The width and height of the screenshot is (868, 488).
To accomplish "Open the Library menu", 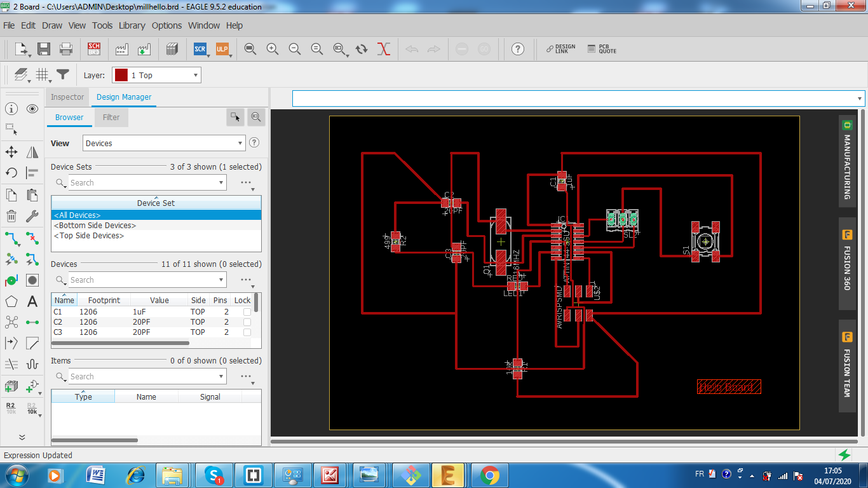I will click(x=132, y=25).
